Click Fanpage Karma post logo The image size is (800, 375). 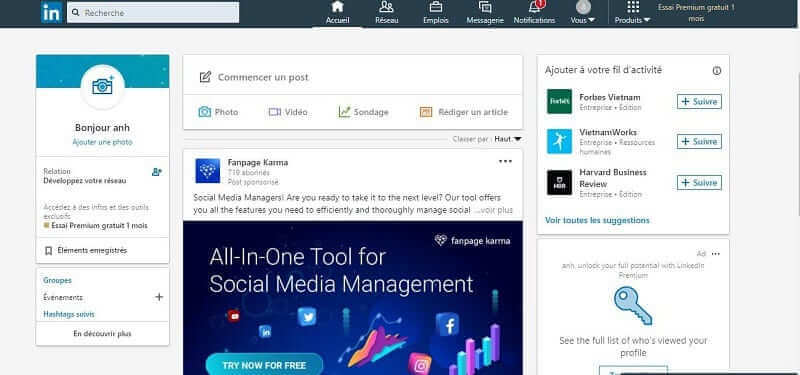(x=208, y=171)
